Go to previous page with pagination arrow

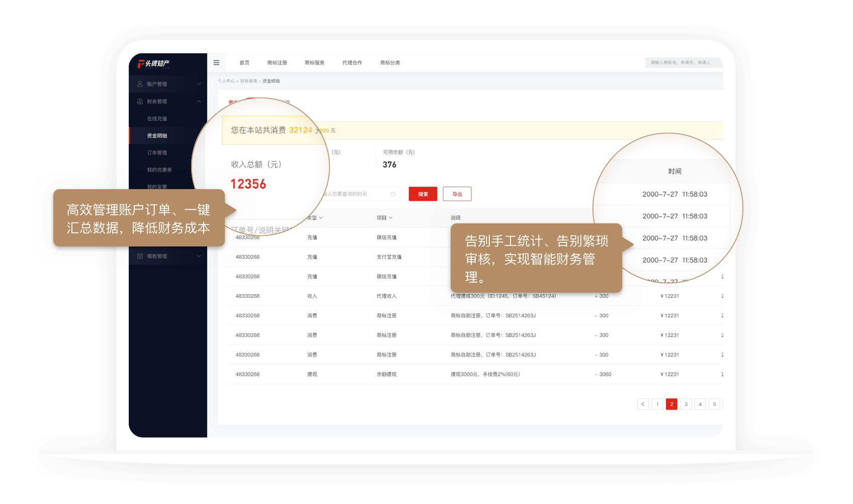click(643, 404)
